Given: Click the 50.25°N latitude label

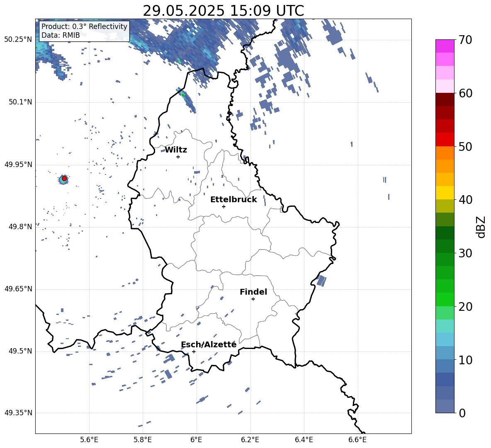Looking at the screenshot, I should [18, 40].
